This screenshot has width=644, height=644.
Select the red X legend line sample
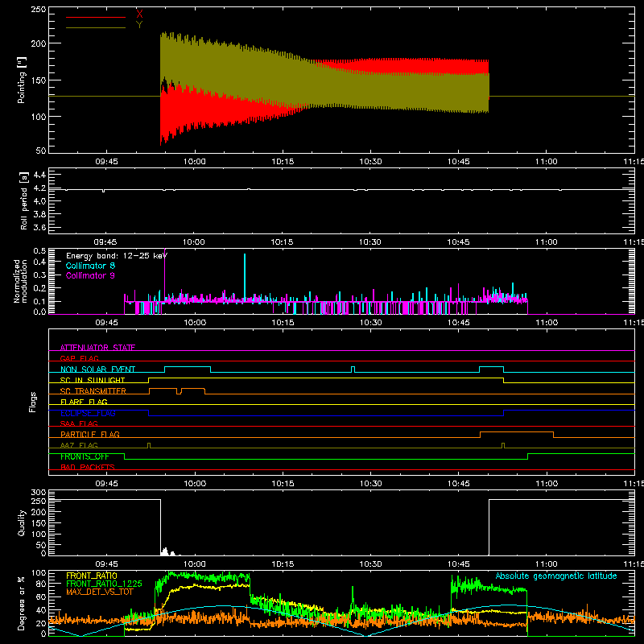(x=96, y=17)
